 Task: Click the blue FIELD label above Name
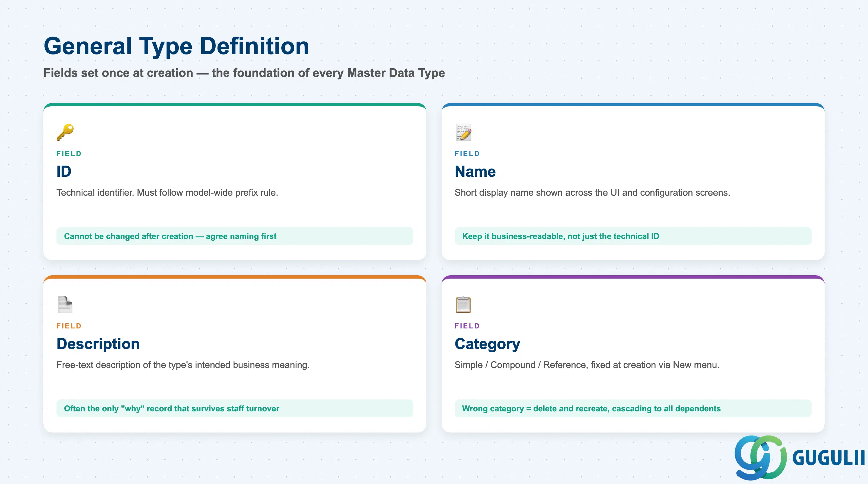(467, 153)
